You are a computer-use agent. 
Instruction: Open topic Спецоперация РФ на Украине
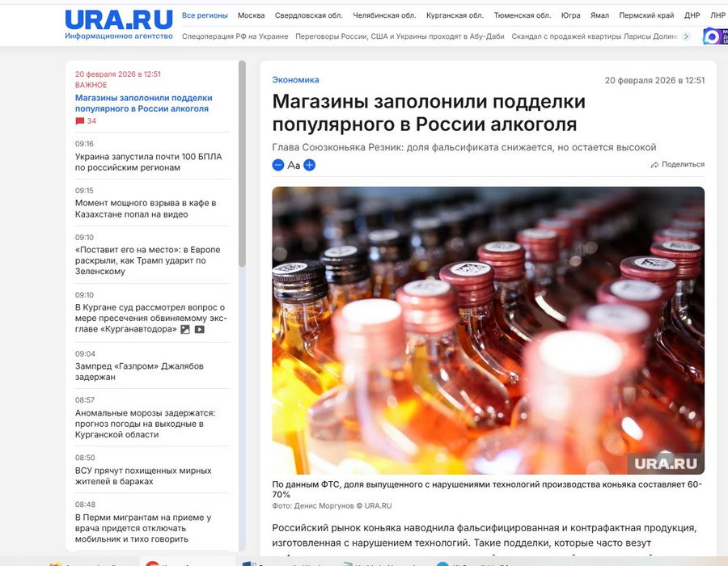pos(234,36)
